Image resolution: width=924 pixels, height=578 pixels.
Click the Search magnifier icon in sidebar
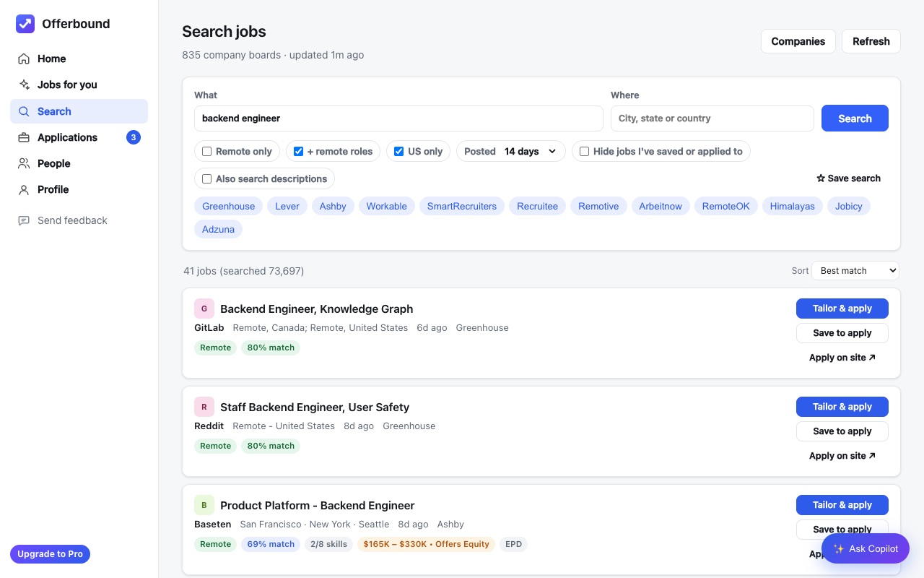click(x=24, y=111)
